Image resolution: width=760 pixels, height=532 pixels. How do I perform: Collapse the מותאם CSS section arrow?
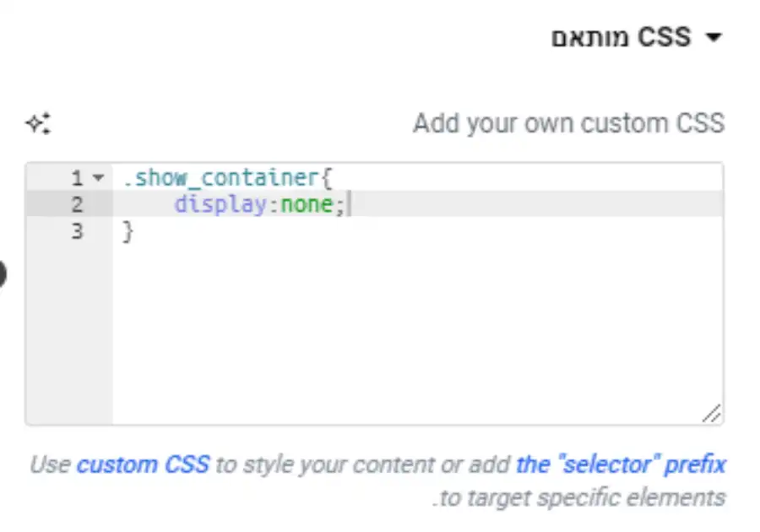tap(714, 37)
